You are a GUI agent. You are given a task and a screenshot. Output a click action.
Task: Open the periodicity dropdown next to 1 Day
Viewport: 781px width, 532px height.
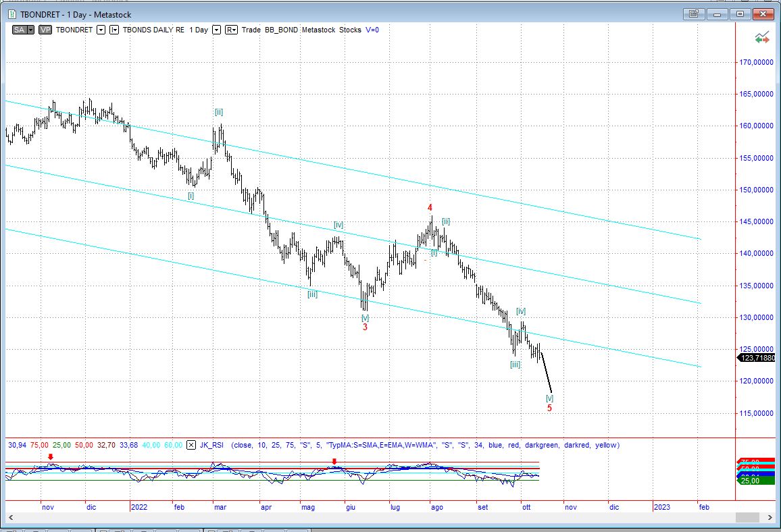[x=217, y=30]
